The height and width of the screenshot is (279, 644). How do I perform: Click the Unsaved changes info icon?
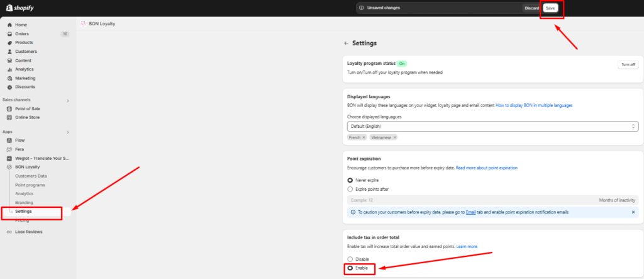click(x=362, y=8)
